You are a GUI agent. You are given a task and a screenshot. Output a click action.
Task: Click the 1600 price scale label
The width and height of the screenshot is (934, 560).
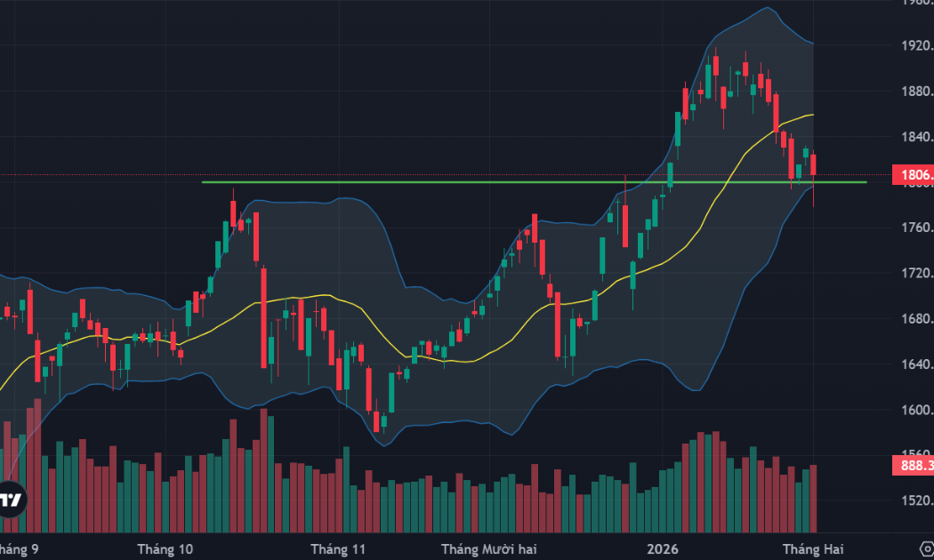(914, 410)
